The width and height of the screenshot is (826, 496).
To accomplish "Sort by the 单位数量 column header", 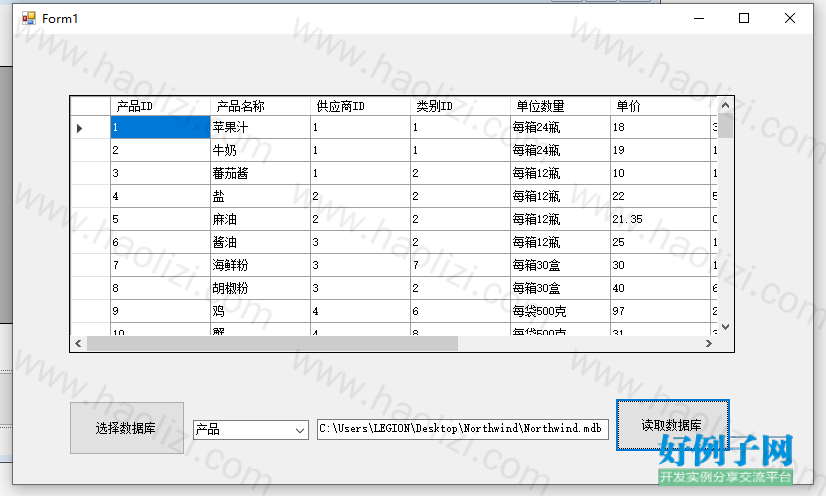I will (560, 106).
